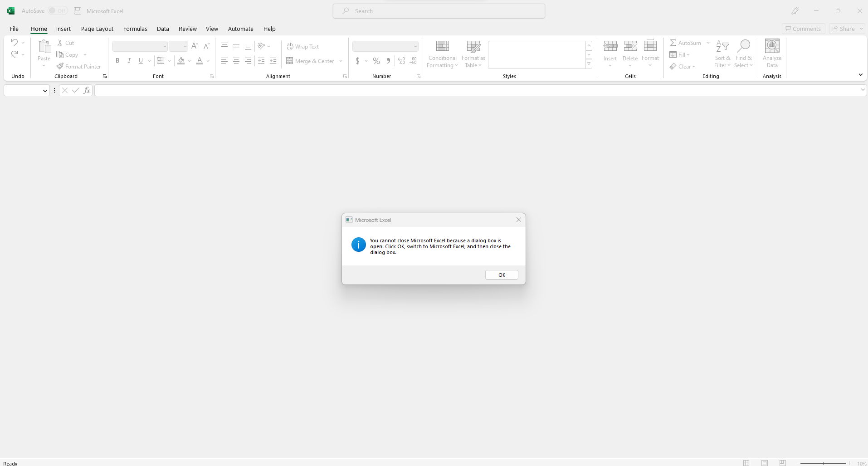Click Decrease Decimal icon
The image size is (868, 466).
(x=413, y=61)
